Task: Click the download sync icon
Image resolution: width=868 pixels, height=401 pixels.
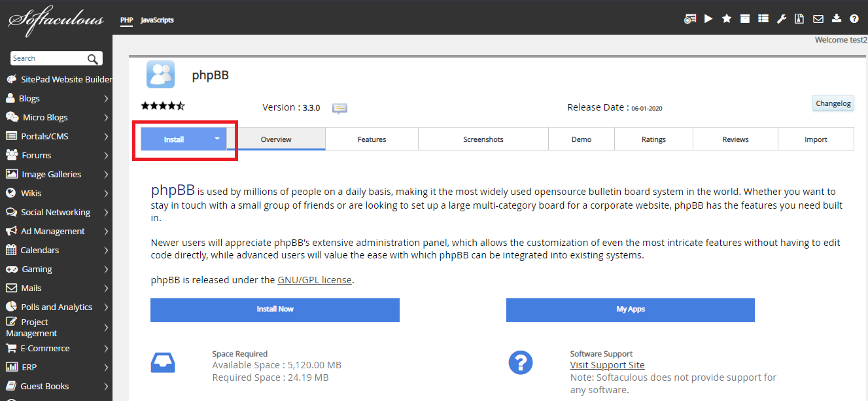Action: 836,19
